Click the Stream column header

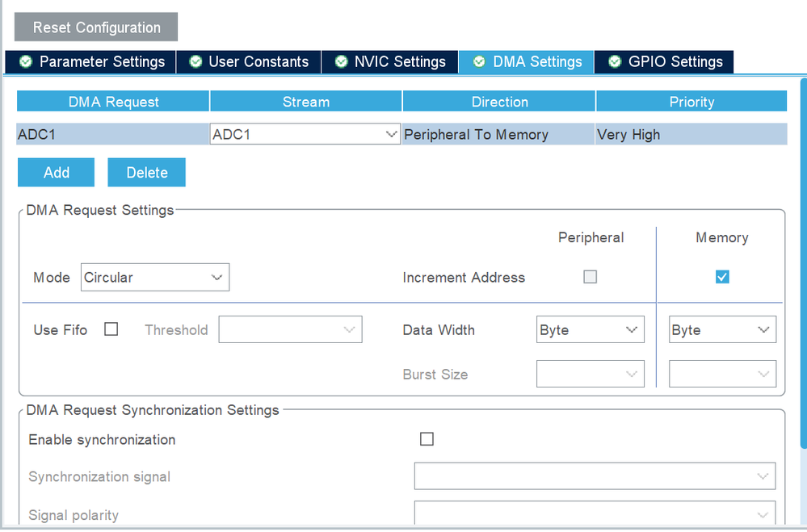pyautogui.click(x=305, y=102)
